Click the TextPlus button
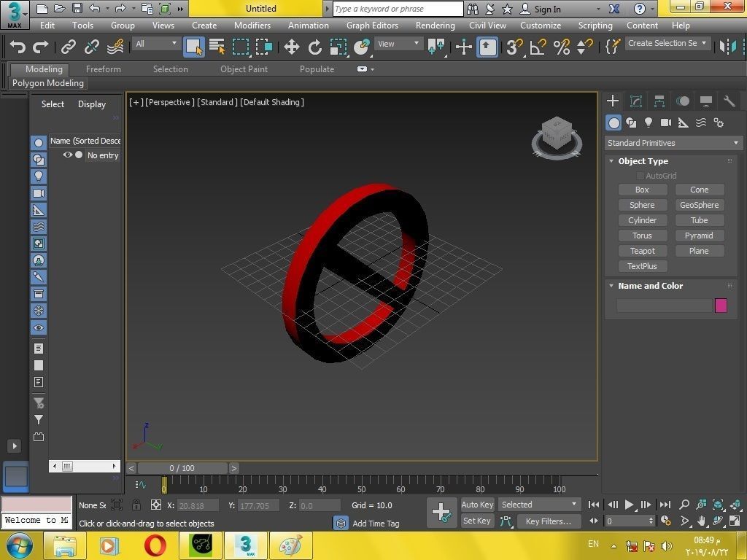 [642, 266]
